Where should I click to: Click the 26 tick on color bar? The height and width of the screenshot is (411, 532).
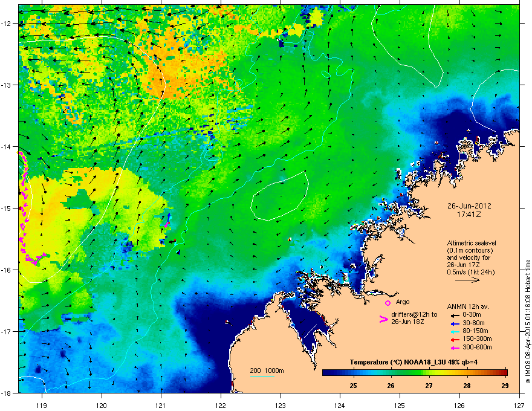coord(391,386)
